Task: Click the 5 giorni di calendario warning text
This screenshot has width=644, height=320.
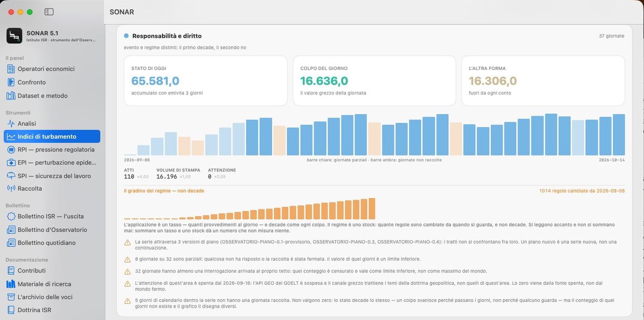Action: point(374,303)
